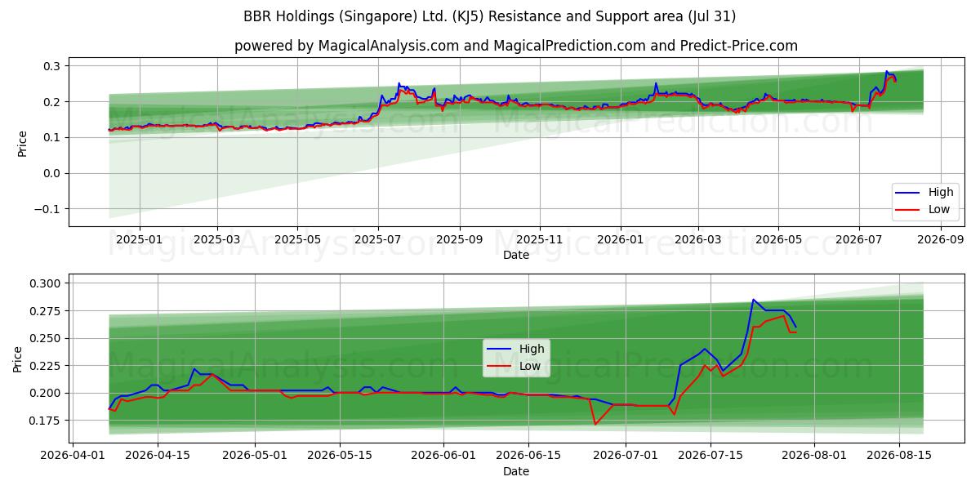Click the bottom chart y-axis value '0.175'
Screen dimensions: 980x490
[x=47, y=421]
